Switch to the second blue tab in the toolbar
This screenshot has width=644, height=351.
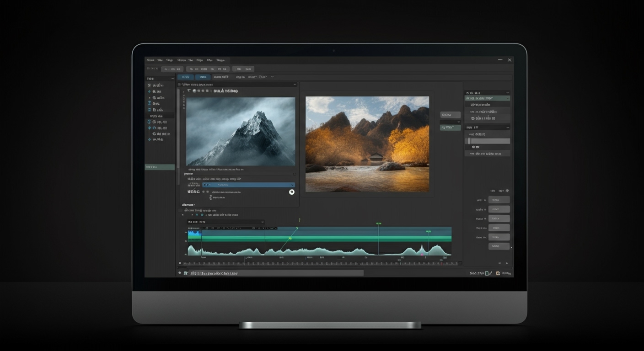(203, 77)
